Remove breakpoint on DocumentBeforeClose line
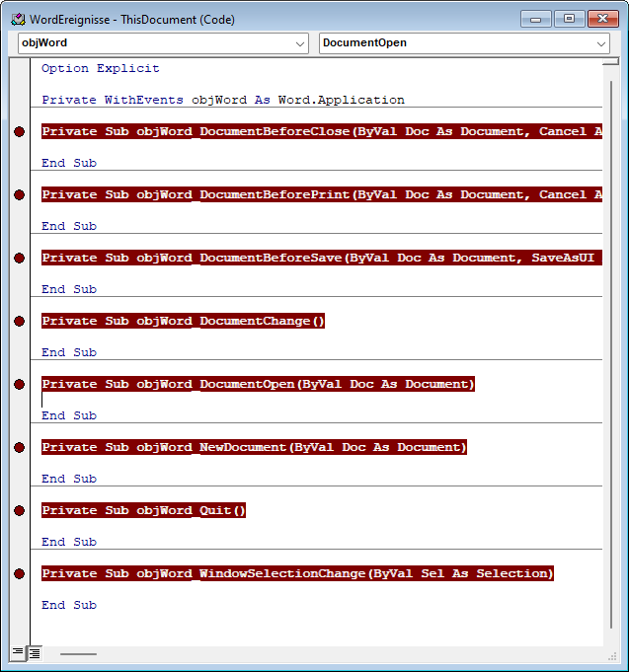The image size is (629, 672). coord(19,132)
